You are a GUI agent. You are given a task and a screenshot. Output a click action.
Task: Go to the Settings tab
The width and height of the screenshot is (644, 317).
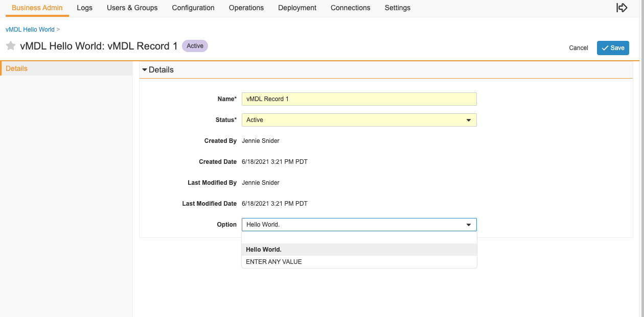coord(397,8)
